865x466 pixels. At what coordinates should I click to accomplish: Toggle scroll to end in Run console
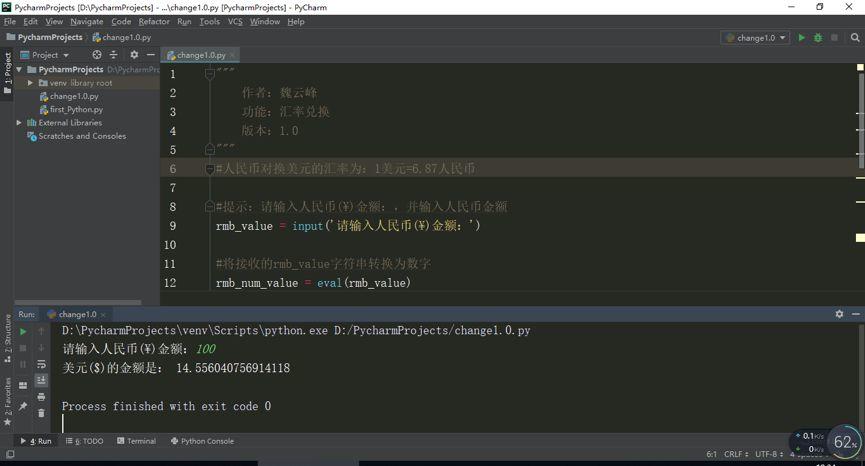[41, 381]
